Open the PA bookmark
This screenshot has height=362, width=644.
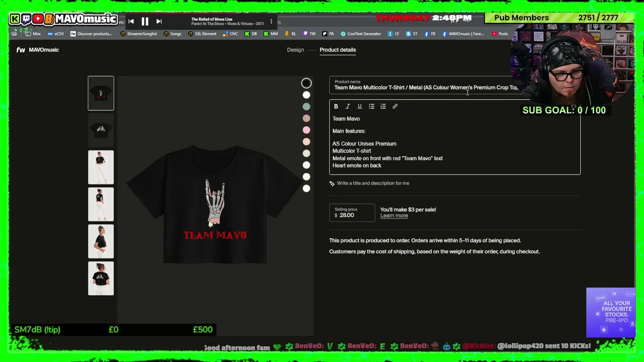[328, 34]
